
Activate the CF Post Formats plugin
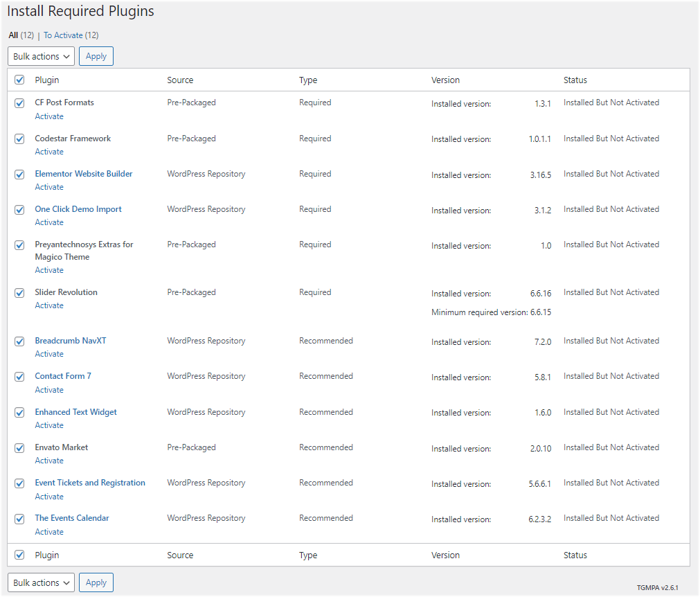(49, 116)
